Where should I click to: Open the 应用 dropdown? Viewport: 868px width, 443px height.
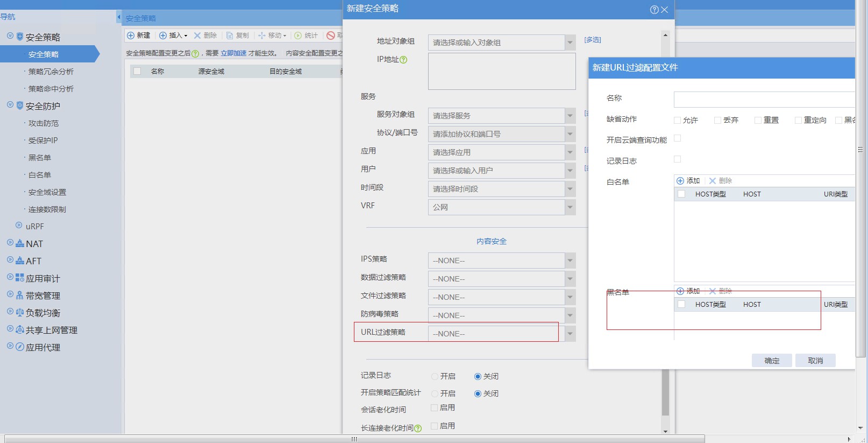570,152
